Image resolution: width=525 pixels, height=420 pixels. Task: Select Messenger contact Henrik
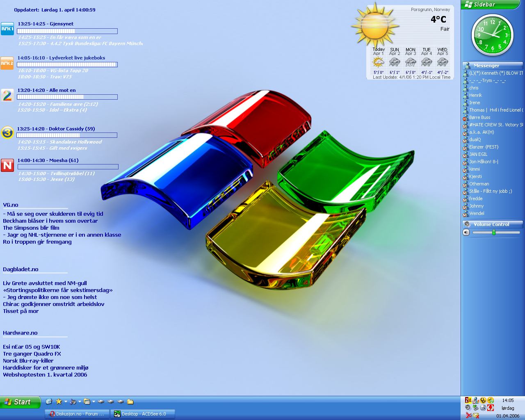[475, 95]
